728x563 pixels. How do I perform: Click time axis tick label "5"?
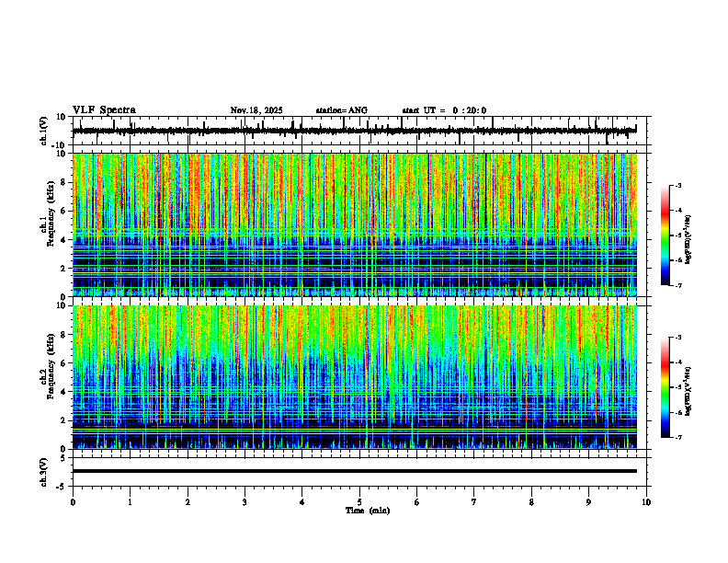point(359,502)
